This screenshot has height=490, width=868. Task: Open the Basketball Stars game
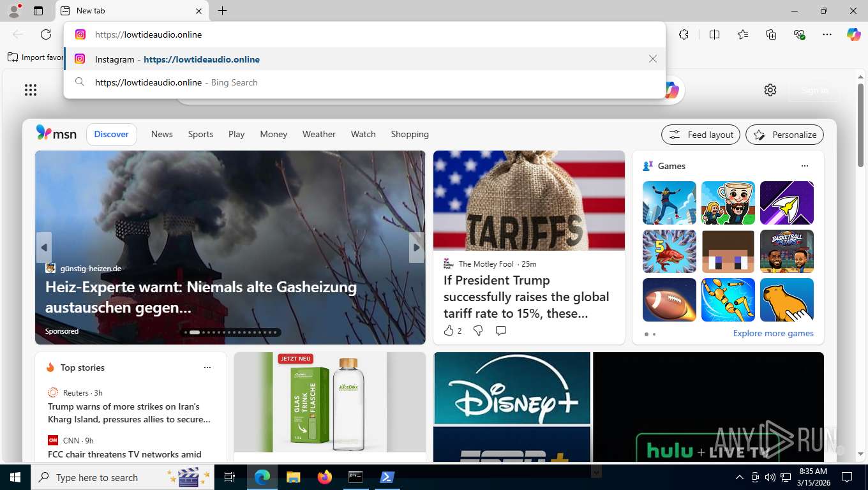(x=787, y=251)
